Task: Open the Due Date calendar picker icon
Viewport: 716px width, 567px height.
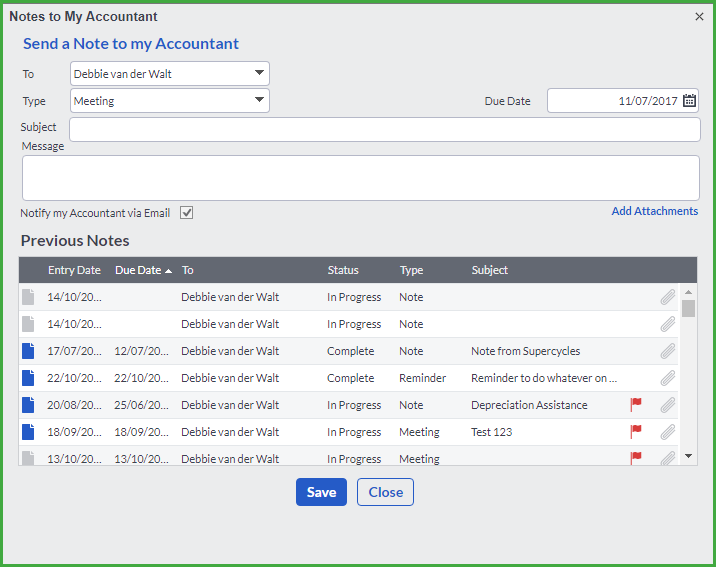Action: coord(689,100)
